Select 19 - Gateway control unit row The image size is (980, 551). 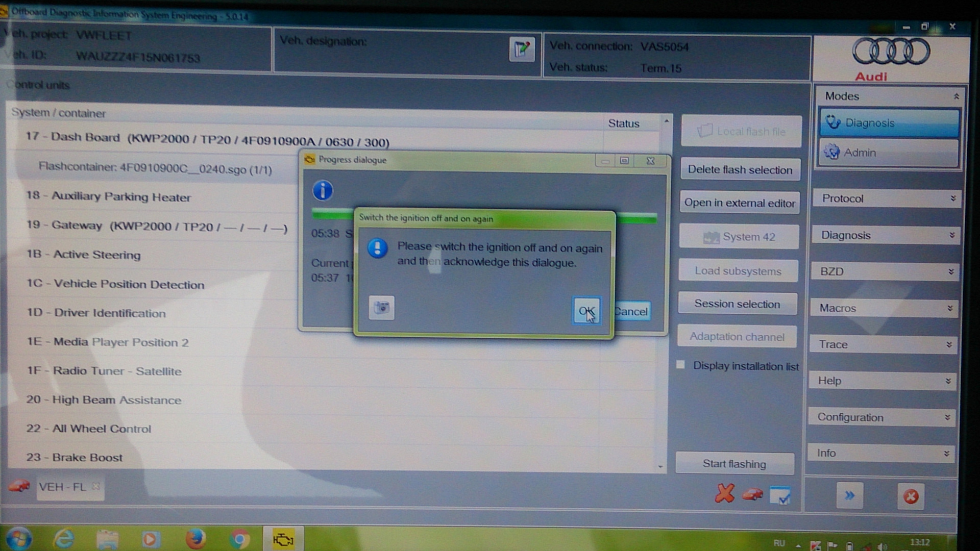[156, 226]
